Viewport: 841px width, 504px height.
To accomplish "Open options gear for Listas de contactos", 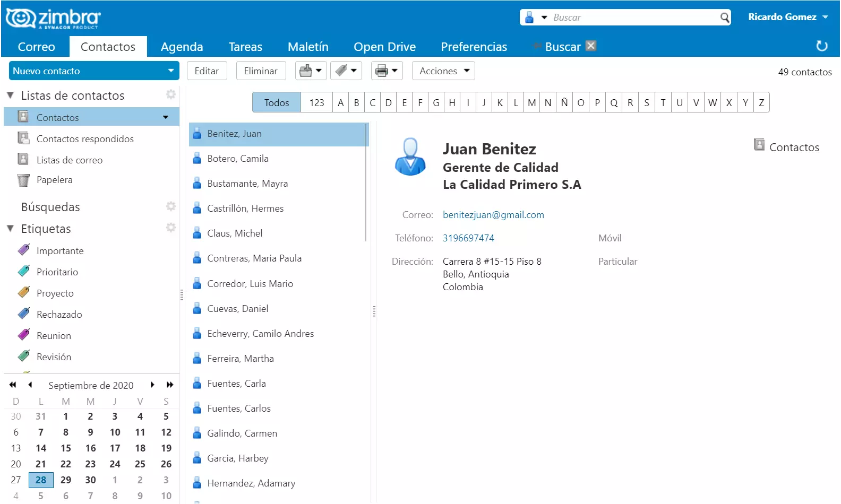I will point(170,94).
